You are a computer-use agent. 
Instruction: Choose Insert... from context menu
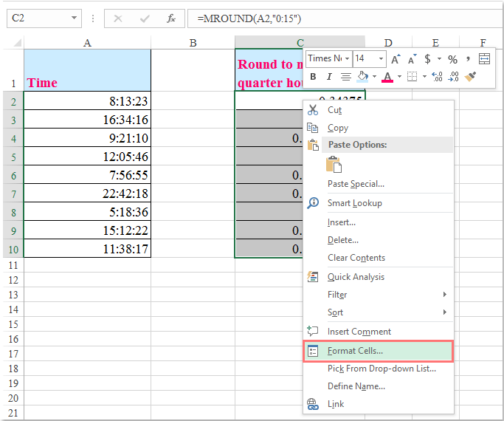pyautogui.click(x=379, y=222)
